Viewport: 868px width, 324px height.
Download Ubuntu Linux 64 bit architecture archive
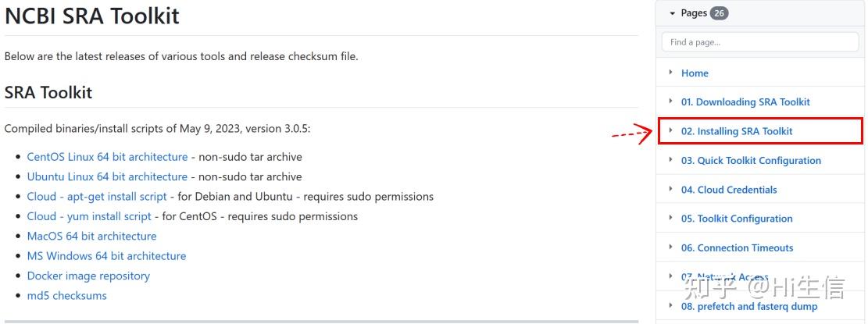point(107,176)
